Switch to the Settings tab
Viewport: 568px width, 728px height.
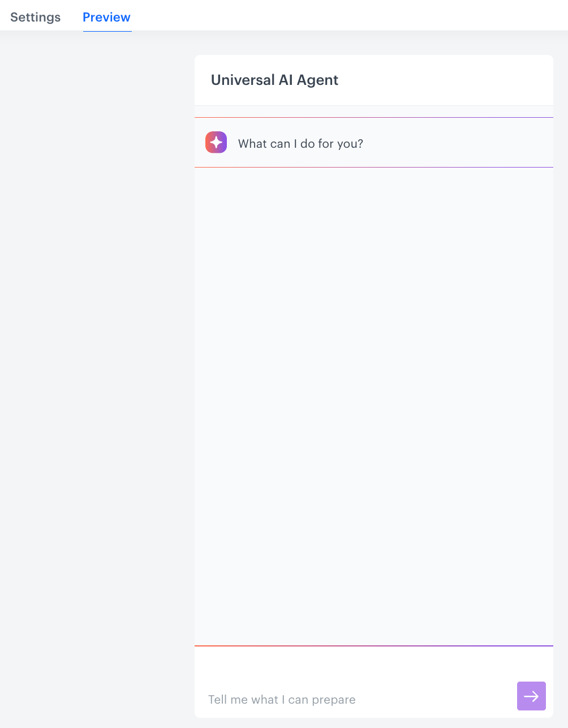coord(35,17)
